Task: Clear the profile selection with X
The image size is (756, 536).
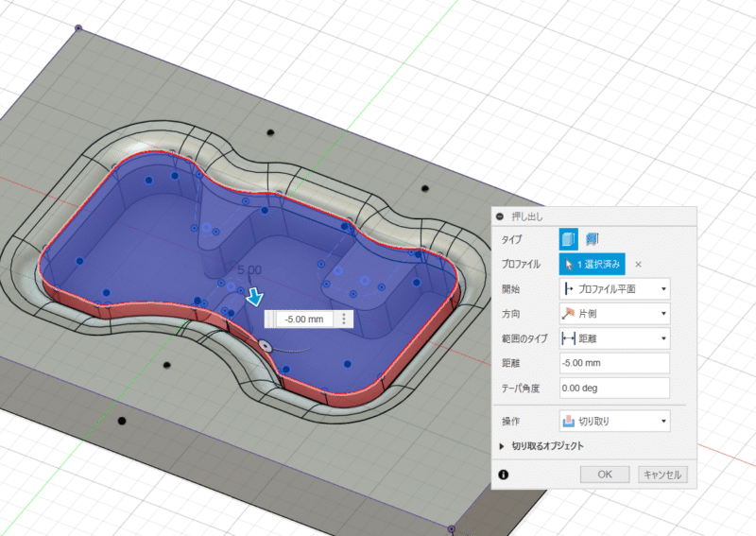Action: tap(638, 265)
